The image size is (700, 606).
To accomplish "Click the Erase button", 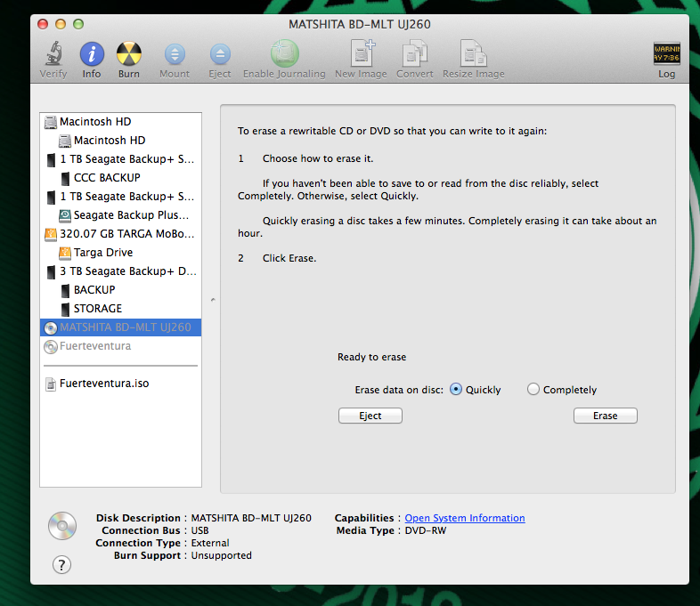I will point(605,416).
